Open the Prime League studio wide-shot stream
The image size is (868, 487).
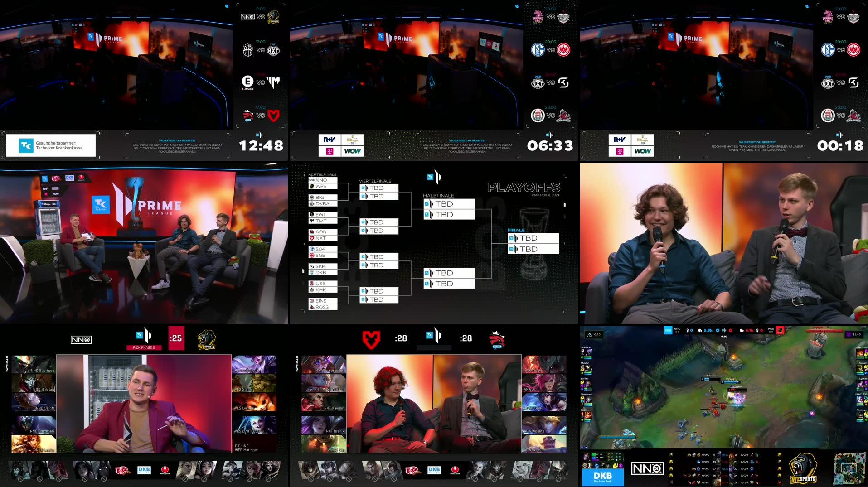[144, 243]
